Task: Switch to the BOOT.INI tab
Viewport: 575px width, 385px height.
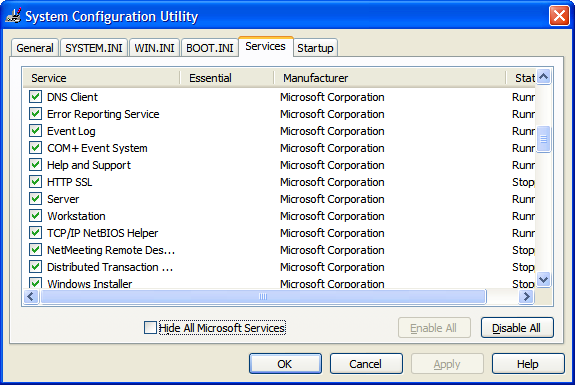Action: pos(210,48)
